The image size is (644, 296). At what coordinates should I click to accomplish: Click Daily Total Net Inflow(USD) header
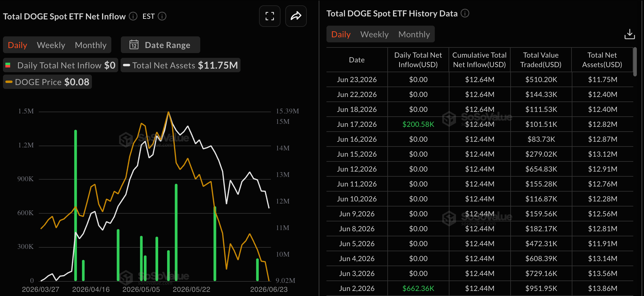[418, 60]
